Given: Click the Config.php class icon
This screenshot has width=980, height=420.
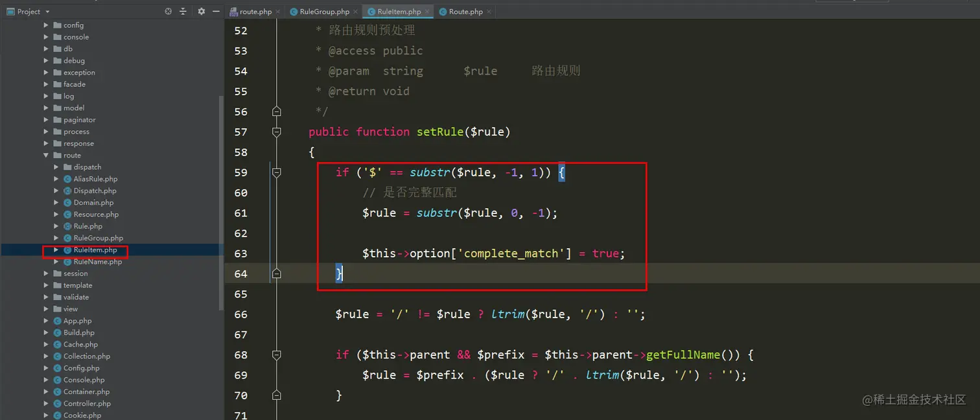Looking at the screenshot, I should pos(57,368).
